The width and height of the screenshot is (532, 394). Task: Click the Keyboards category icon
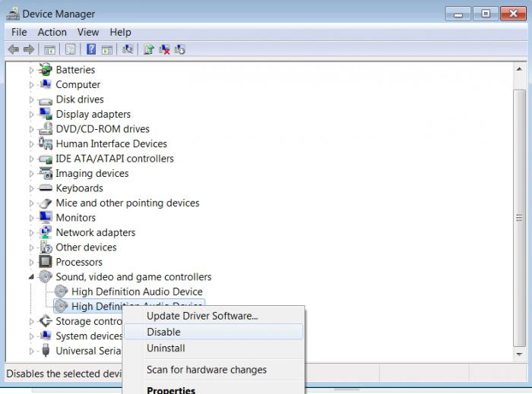(x=45, y=188)
